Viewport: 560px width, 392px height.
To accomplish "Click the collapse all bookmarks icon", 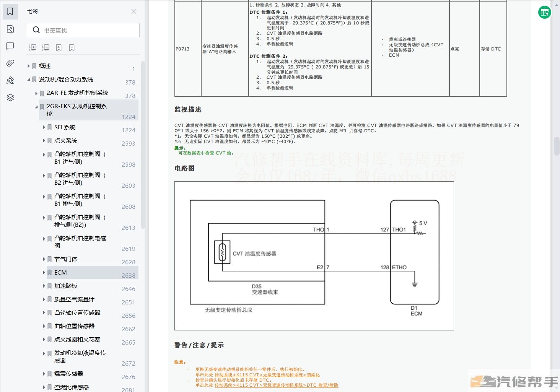I will click(46, 48).
